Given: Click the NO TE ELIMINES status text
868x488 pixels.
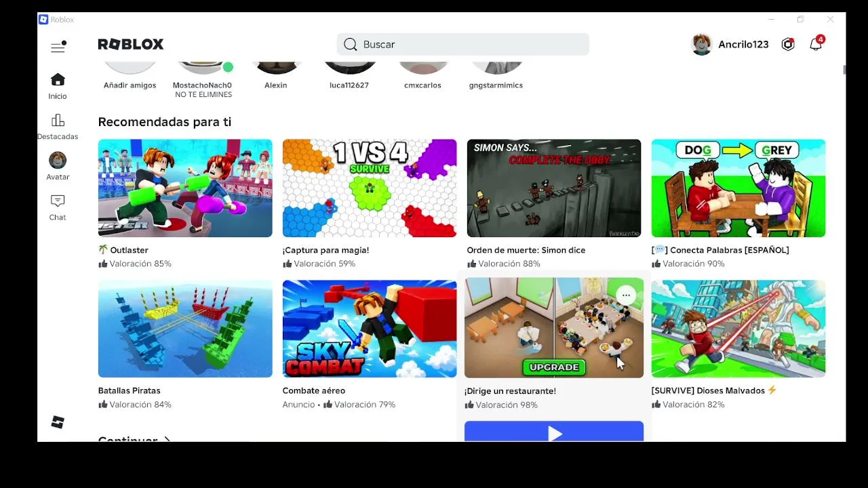Looking at the screenshot, I should pos(203,95).
